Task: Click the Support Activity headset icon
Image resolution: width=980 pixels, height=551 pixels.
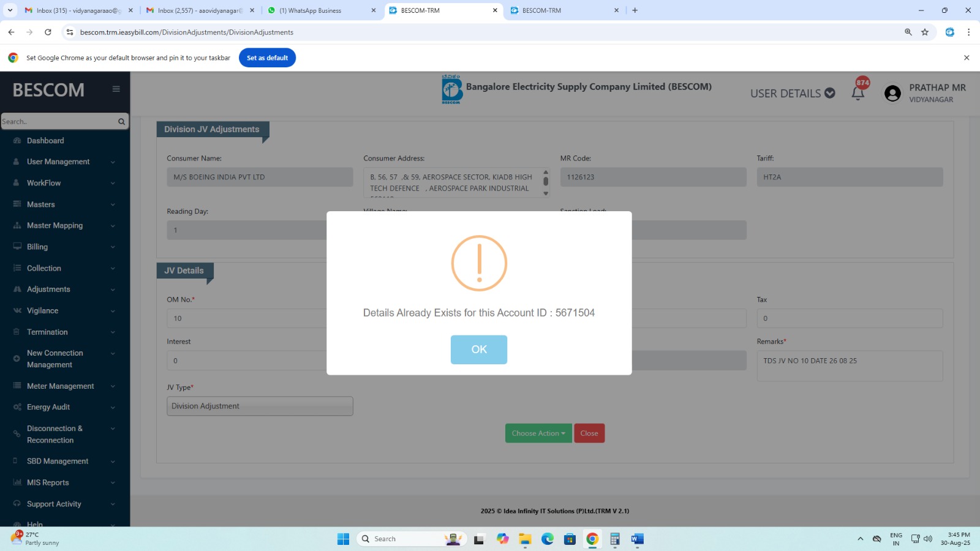Action: click(17, 504)
